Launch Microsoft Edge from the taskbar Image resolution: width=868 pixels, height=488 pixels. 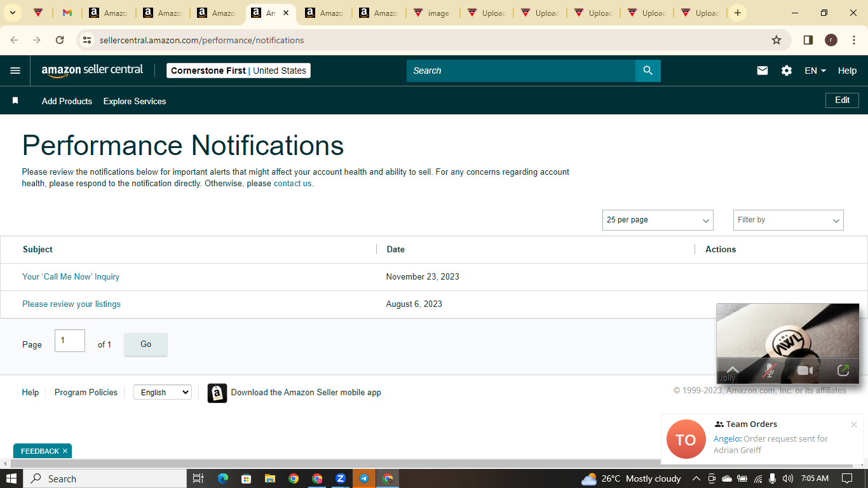coord(222,478)
